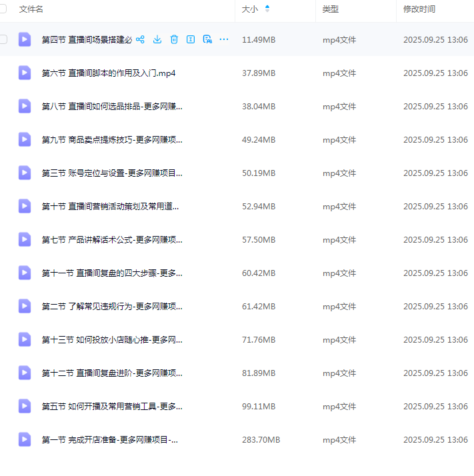The image size is (474, 476).
Task: Open file 第十三节 如何投放小店随心推
Action: [x=112, y=340]
